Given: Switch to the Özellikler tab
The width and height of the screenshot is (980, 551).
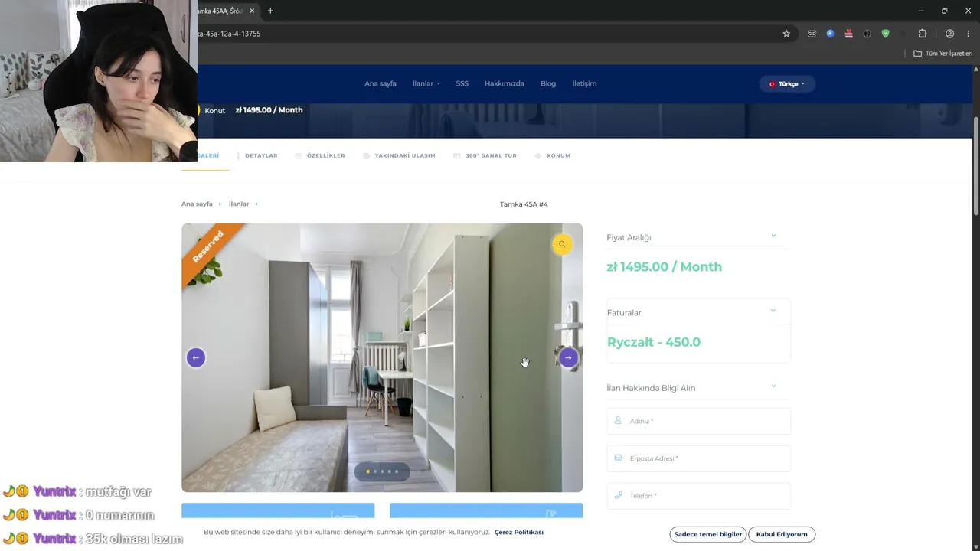Looking at the screenshot, I should [321, 155].
